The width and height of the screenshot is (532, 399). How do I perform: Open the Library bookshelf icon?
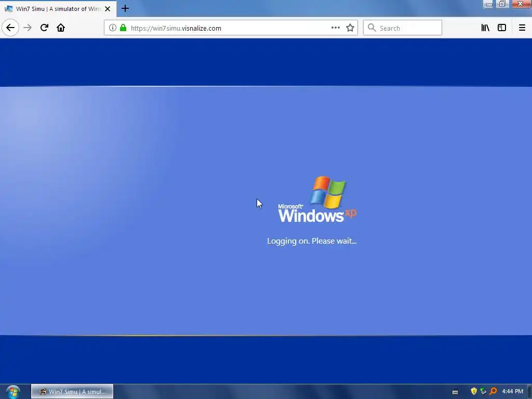pos(485,28)
